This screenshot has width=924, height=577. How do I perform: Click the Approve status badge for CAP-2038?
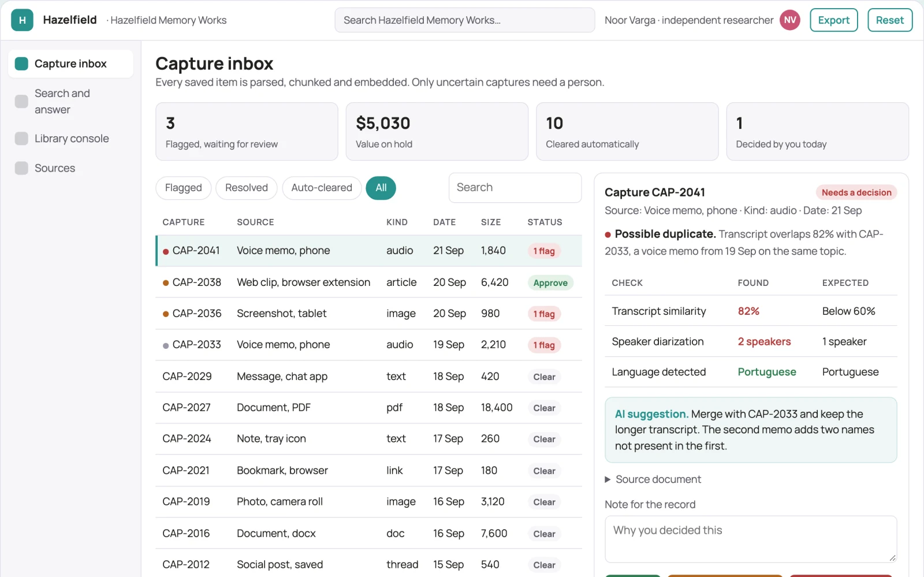(550, 283)
